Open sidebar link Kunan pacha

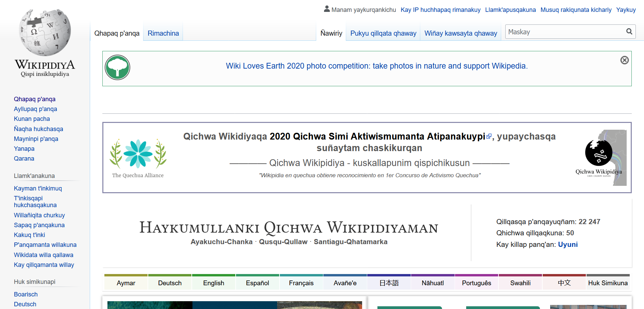pyautogui.click(x=32, y=119)
